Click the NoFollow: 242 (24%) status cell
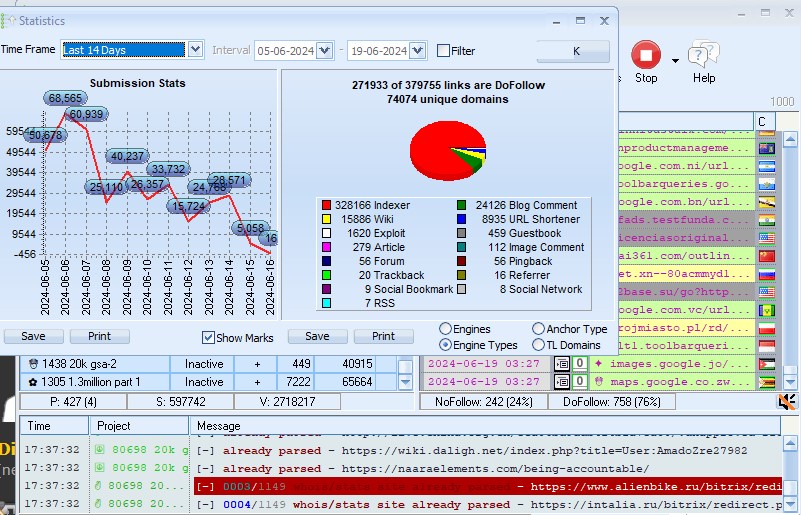The height and width of the screenshot is (515, 801). click(x=484, y=402)
